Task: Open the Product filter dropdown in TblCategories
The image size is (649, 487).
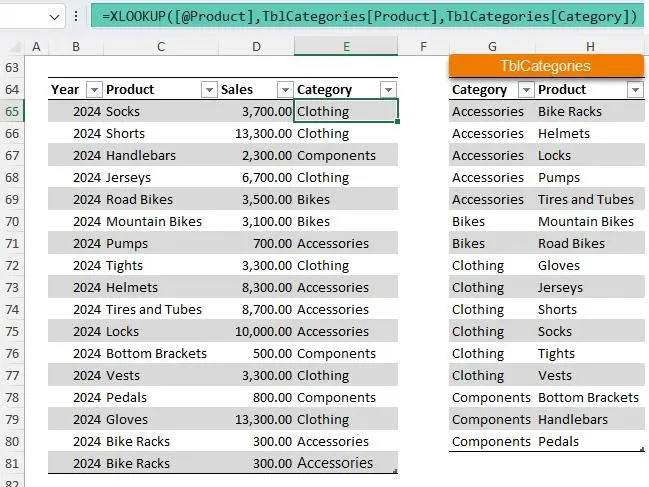Action: (x=635, y=89)
